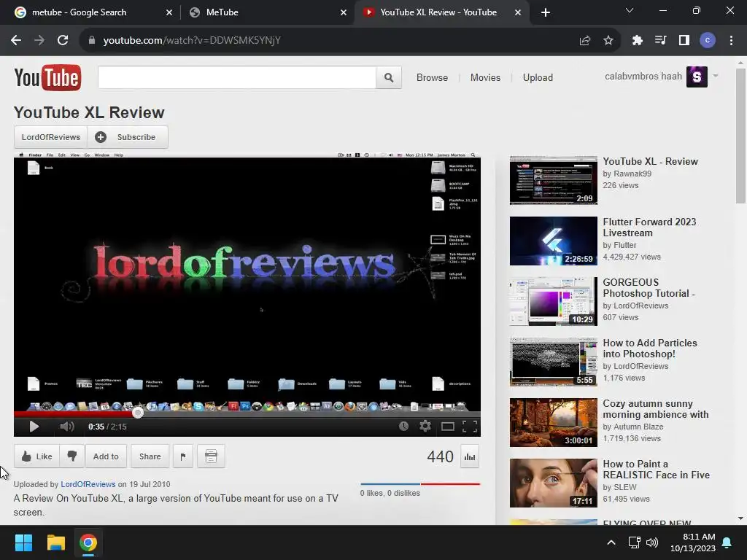747x560 pixels.
Task: Click the page vertical scrollbar
Action: click(740, 136)
